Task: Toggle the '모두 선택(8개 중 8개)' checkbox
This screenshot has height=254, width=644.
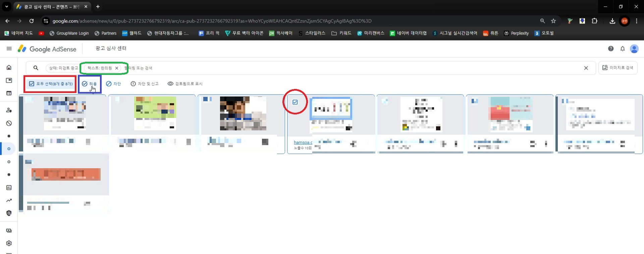Action: [x=32, y=84]
